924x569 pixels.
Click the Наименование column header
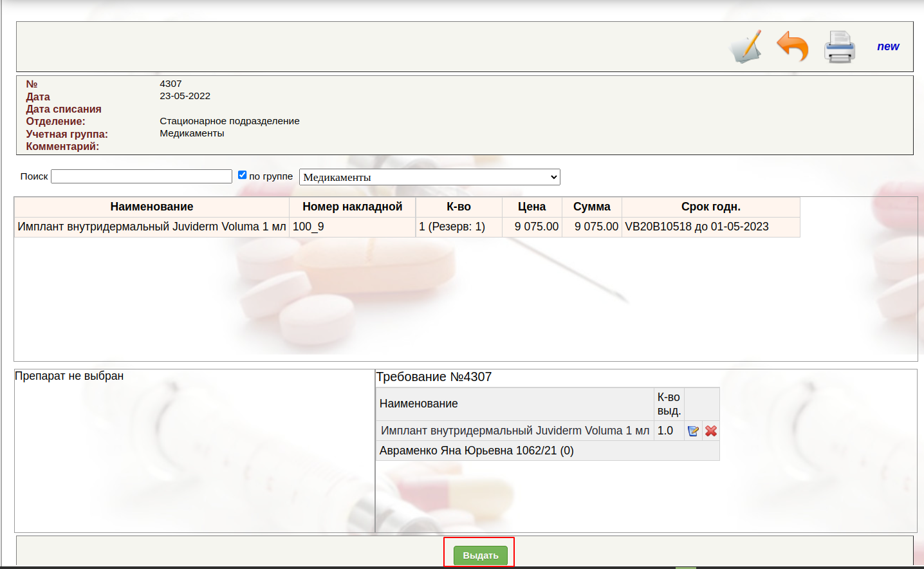click(152, 207)
